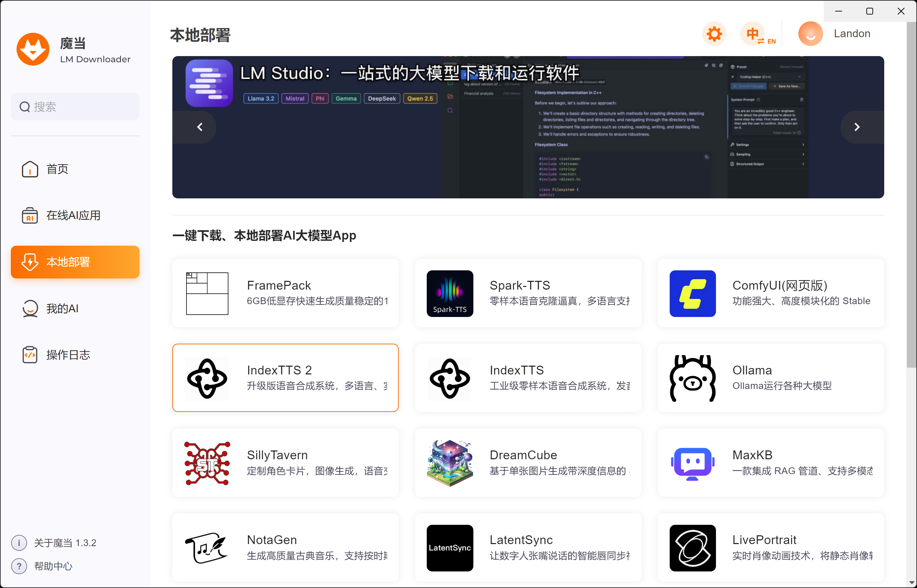
Task: Click the LivePortrait swirl icon
Action: click(x=693, y=548)
